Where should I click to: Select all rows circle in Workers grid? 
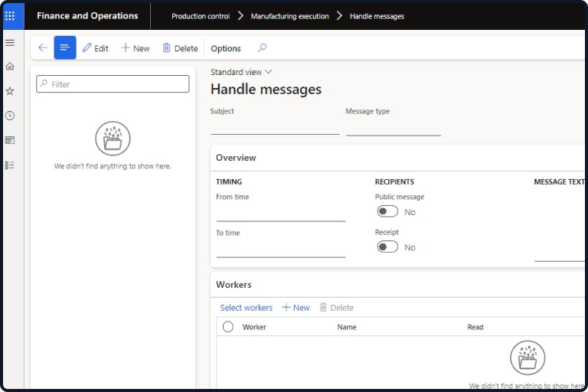[x=228, y=327]
